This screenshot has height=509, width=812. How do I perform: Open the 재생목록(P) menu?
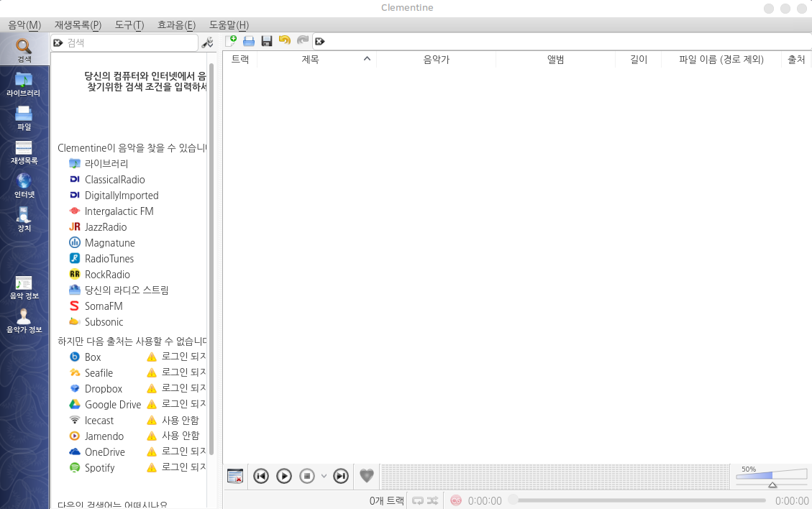(78, 25)
